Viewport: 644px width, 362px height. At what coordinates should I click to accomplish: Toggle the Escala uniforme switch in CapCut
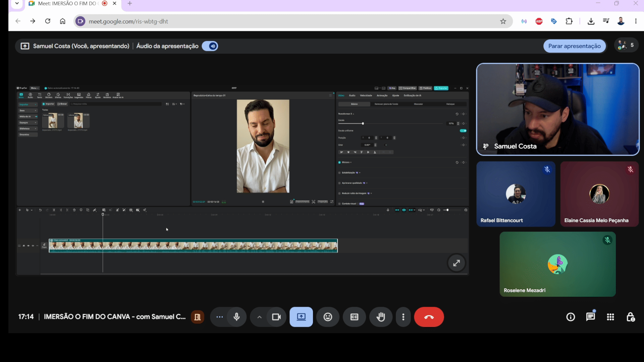pos(463,131)
